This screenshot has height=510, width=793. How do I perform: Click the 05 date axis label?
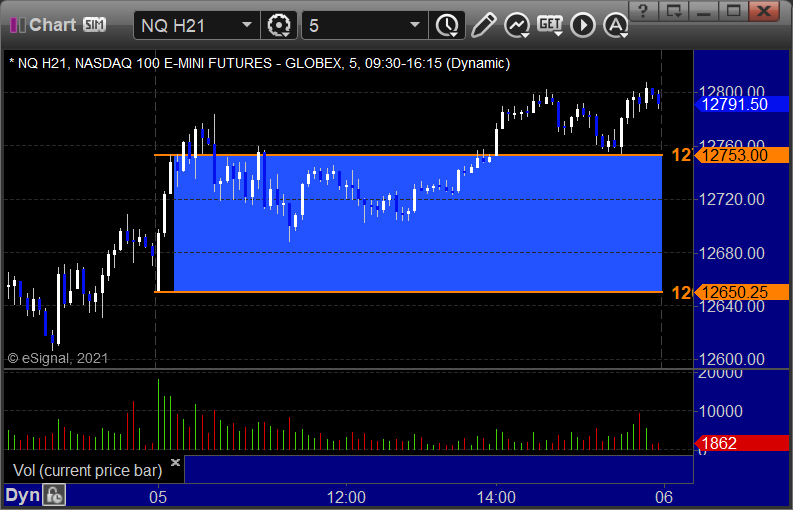pyautogui.click(x=158, y=497)
